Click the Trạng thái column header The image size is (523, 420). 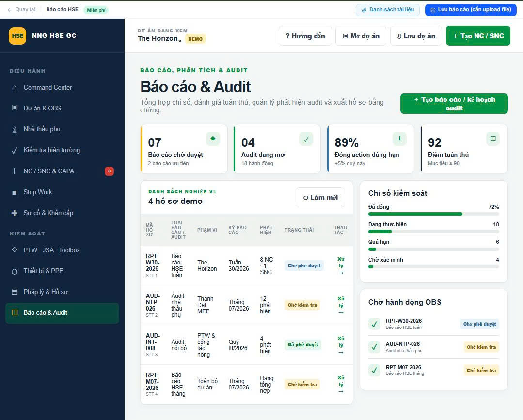coord(299,230)
